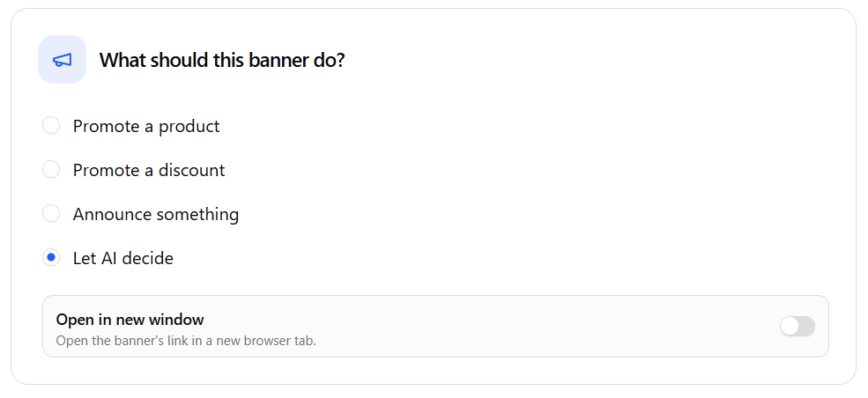
Task: Click the light blue tile behind the megaphone
Action: tap(62, 60)
